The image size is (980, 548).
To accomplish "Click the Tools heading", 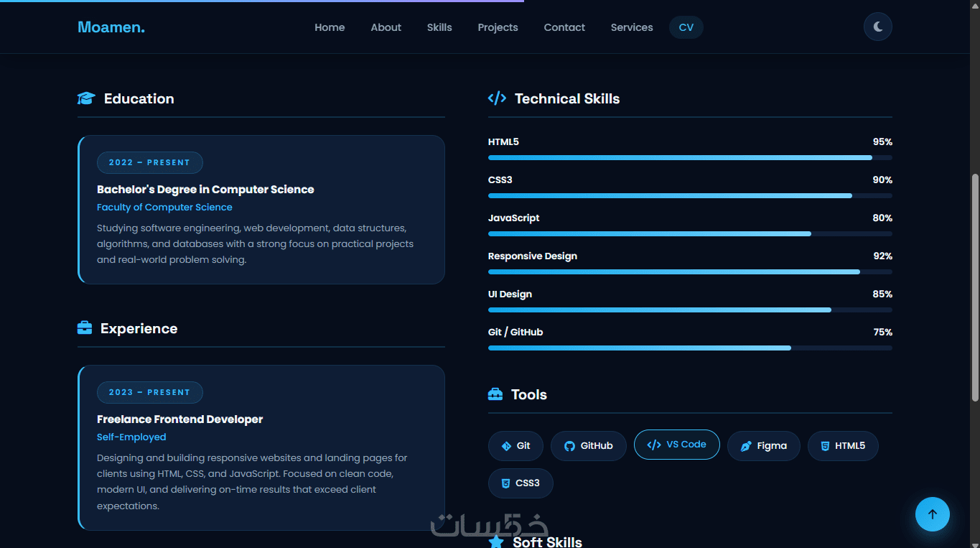I will pyautogui.click(x=529, y=394).
